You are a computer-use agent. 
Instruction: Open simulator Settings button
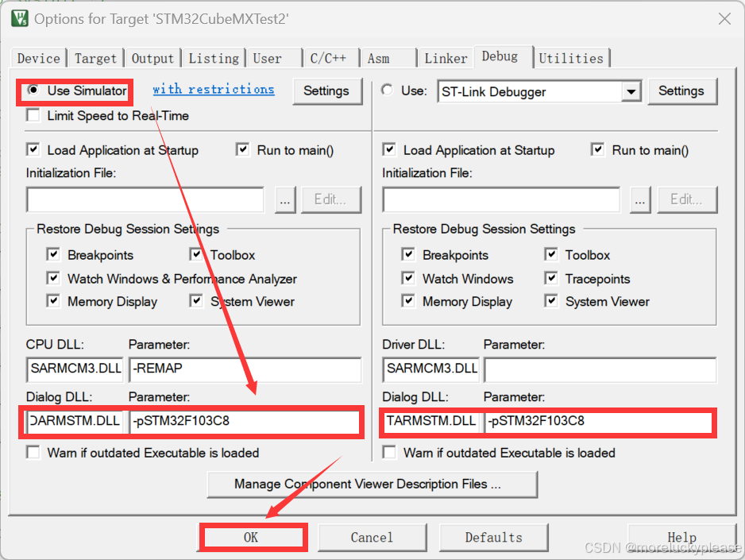pyautogui.click(x=326, y=91)
